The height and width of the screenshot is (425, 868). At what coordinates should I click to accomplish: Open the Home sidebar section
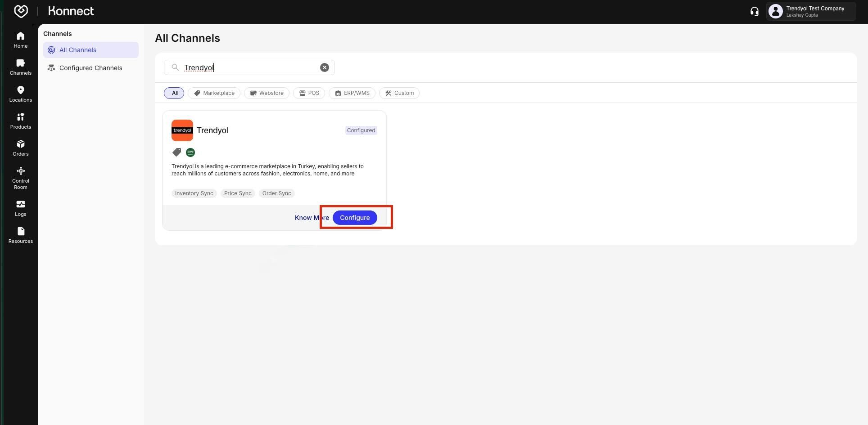(21, 40)
